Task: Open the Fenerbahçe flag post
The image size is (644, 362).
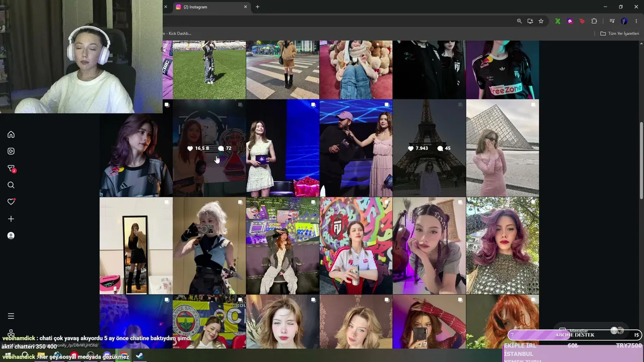Action: [x=209, y=322]
